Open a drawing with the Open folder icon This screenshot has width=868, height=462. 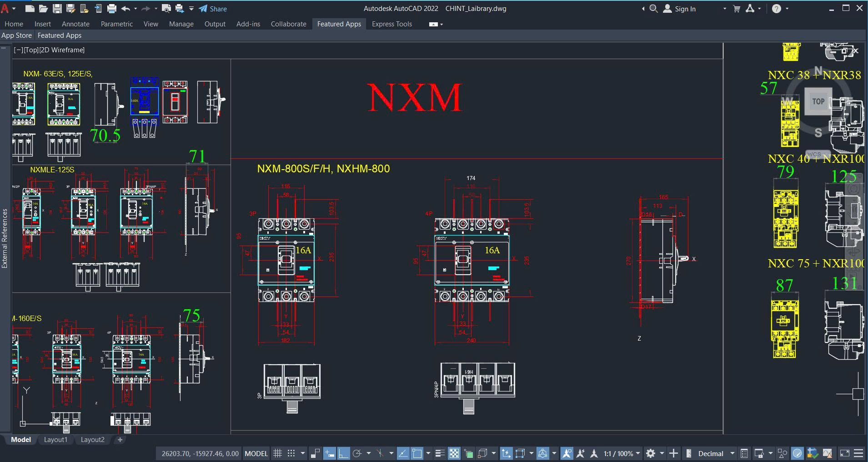pyautogui.click(x=43, y=9)
